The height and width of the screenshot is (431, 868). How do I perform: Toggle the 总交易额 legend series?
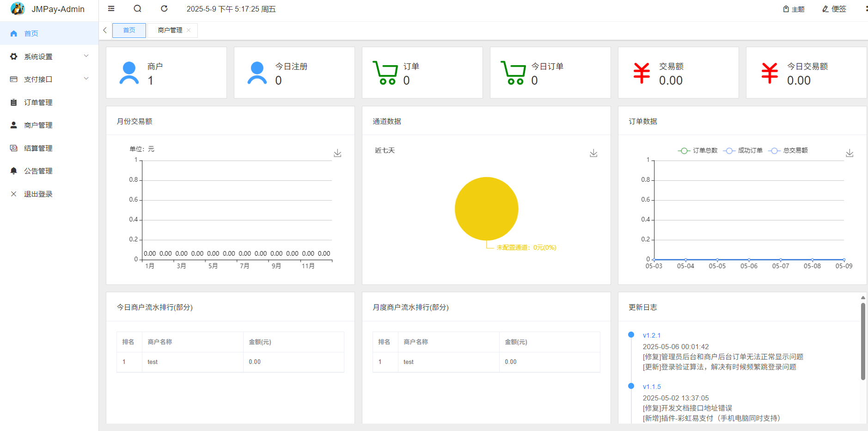(x=789, y=151)
